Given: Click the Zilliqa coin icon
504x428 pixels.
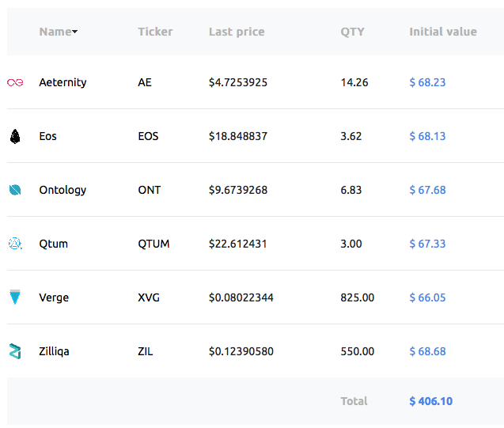Looking at the screenshot, I should pos(15,351).
